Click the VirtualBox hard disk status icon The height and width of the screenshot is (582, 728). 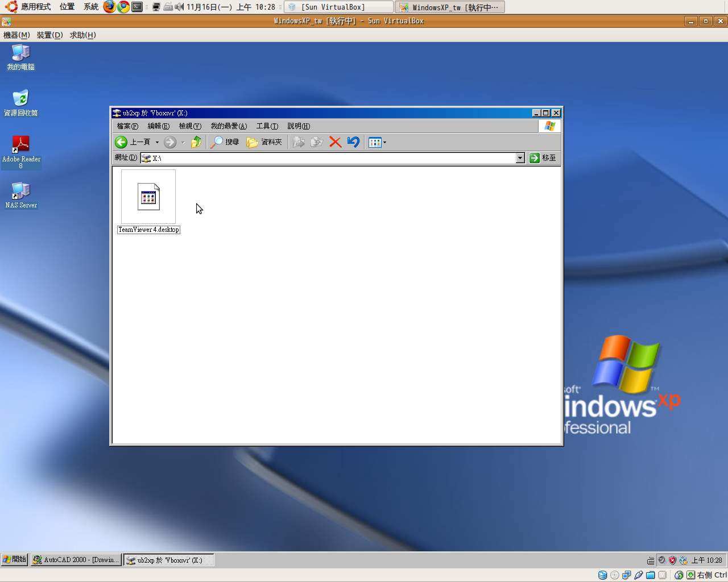(x=602, y=575)
